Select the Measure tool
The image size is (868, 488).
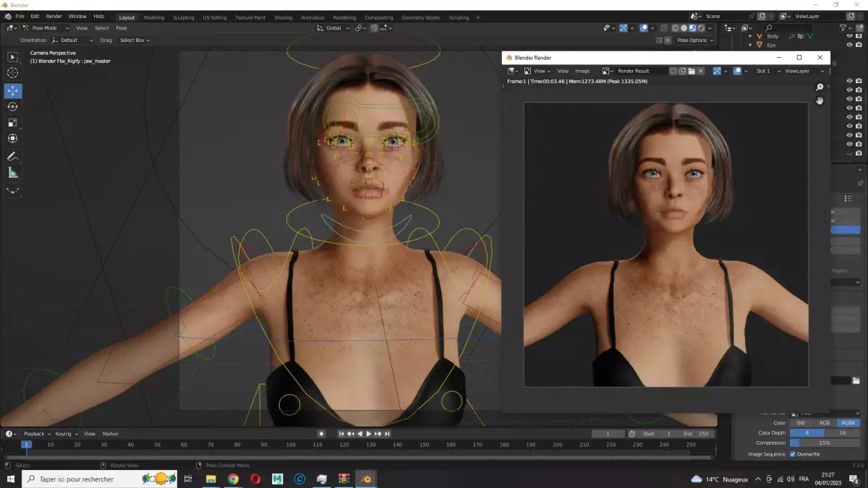13,173
